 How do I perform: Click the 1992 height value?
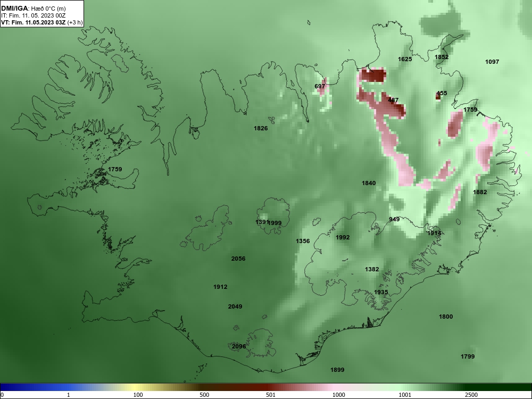click(342, 237)
